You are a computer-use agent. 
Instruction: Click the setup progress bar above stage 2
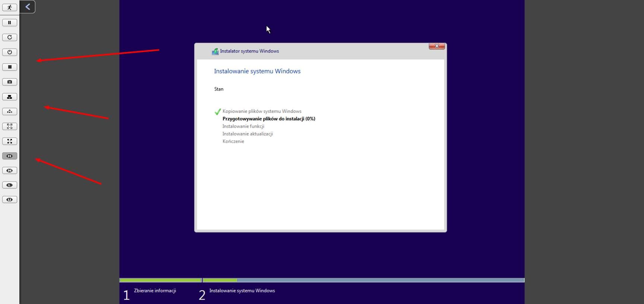pyautogui.click(x=363, y=280)
